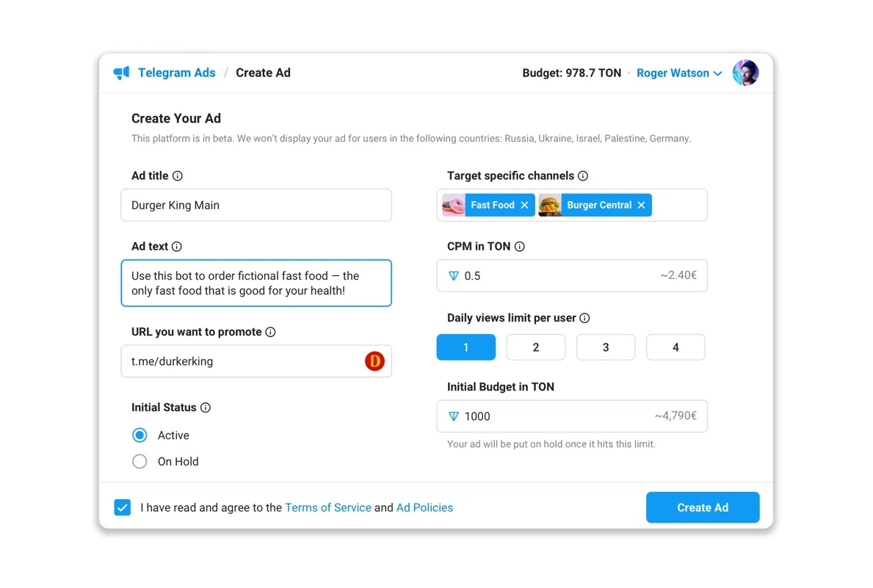The image size is (873, 588).
Task: Focus the Ad title field with Durger King Main
Action: point(256,205)
